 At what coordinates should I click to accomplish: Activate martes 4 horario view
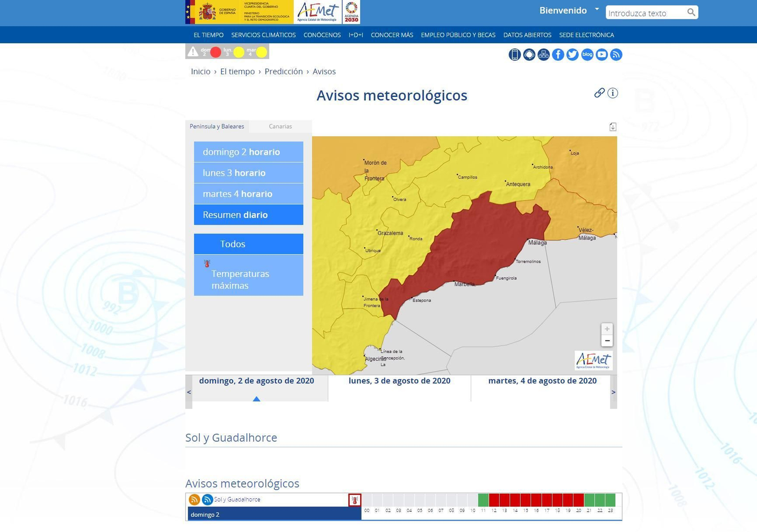(248, 194)
